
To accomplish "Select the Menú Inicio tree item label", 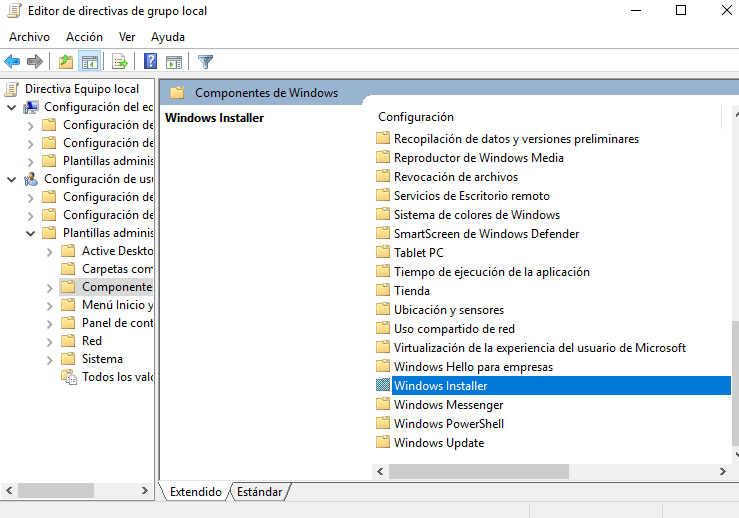I will [x=117, y=305].
